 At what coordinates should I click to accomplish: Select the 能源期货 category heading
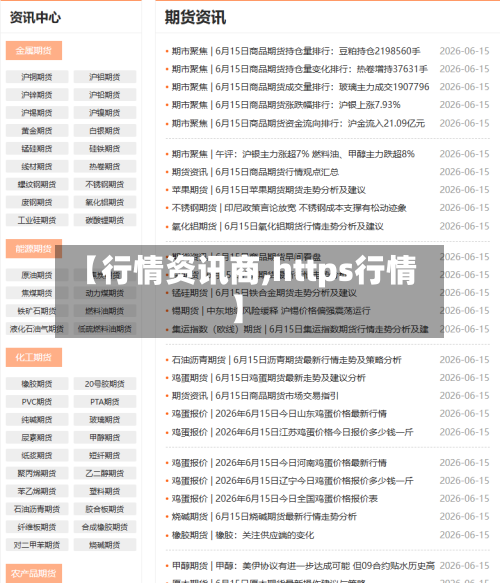(x=34, y=249)
